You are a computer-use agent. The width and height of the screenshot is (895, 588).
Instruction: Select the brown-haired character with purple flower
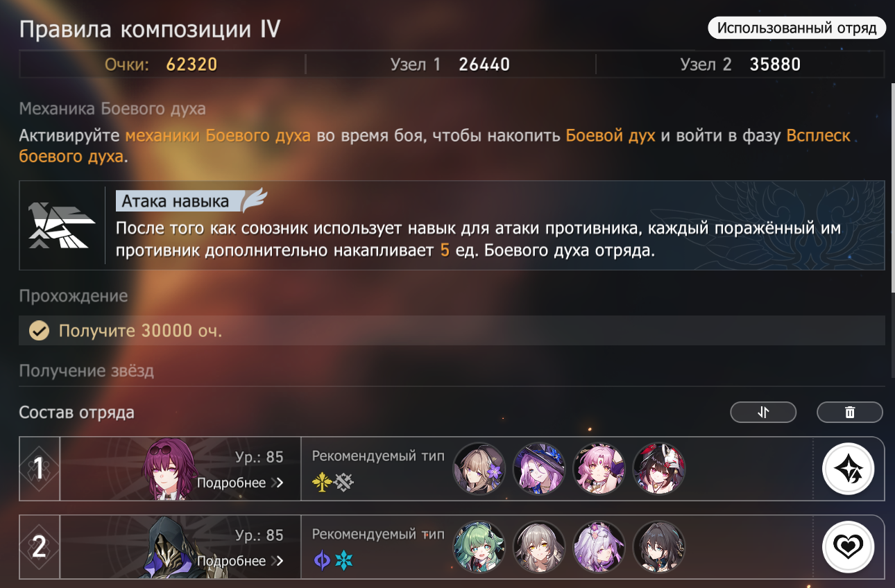click(479, 469)
